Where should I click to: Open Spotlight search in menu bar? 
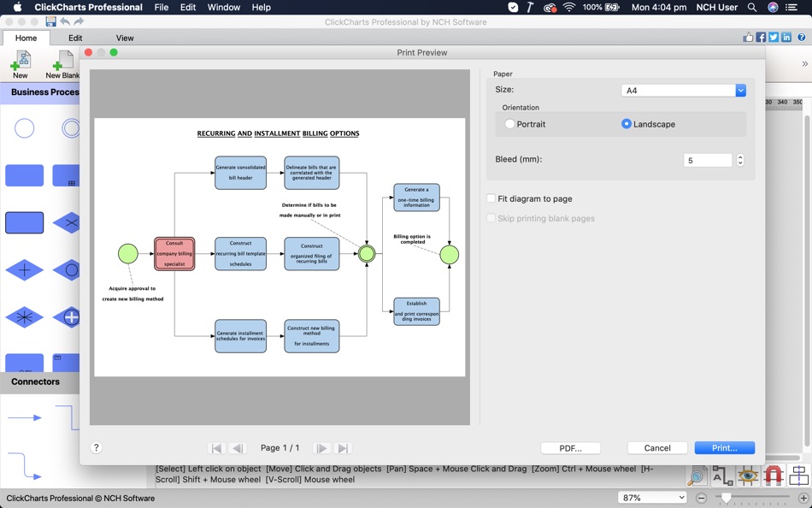coord(752,7)
